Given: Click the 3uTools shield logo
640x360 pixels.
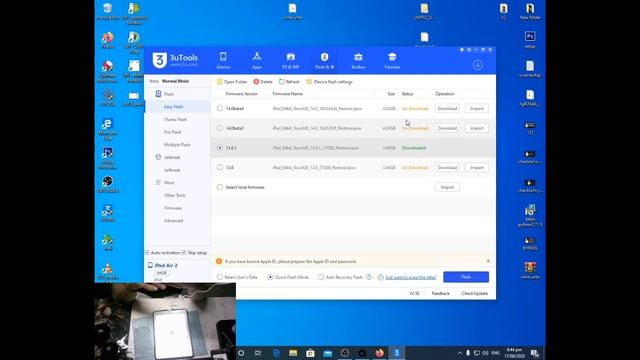Looking at the screenshot, I should tap(159, 60).
